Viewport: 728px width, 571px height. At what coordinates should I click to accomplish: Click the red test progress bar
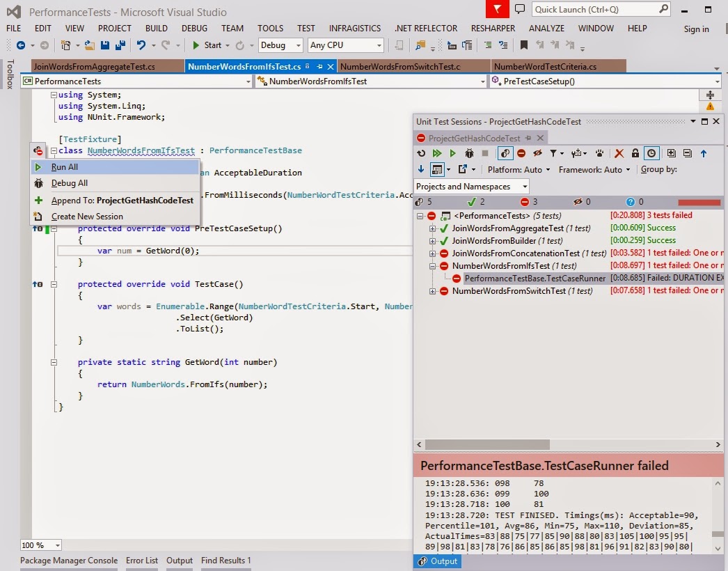point(699,202)
